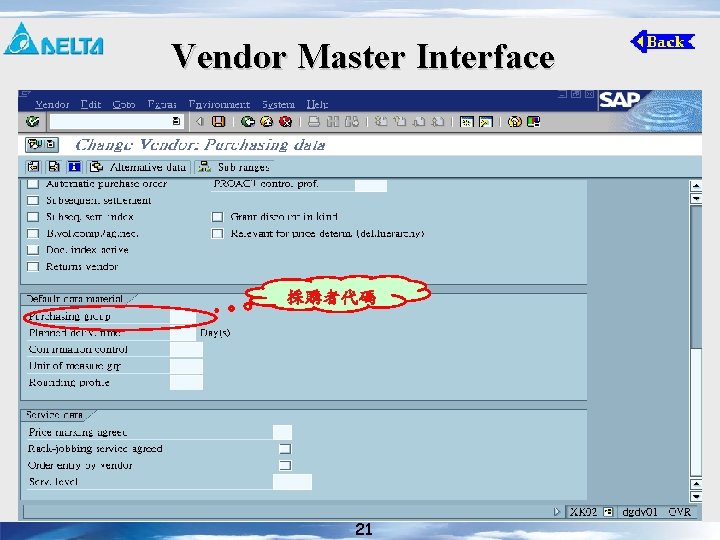Click the Confirmation control field
Viewport: 720px width, 540px height.
(x=186, y=349)
